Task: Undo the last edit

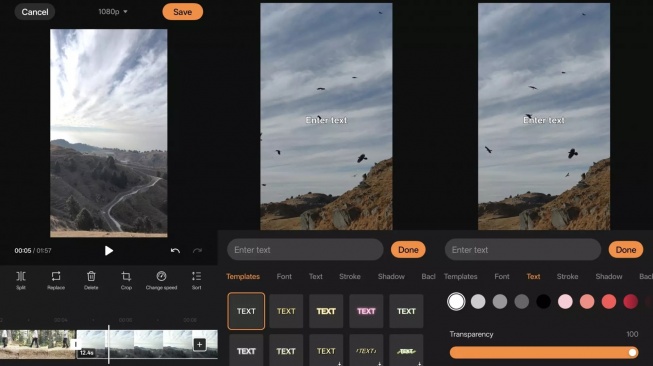Action: click(x=175, y=250)
